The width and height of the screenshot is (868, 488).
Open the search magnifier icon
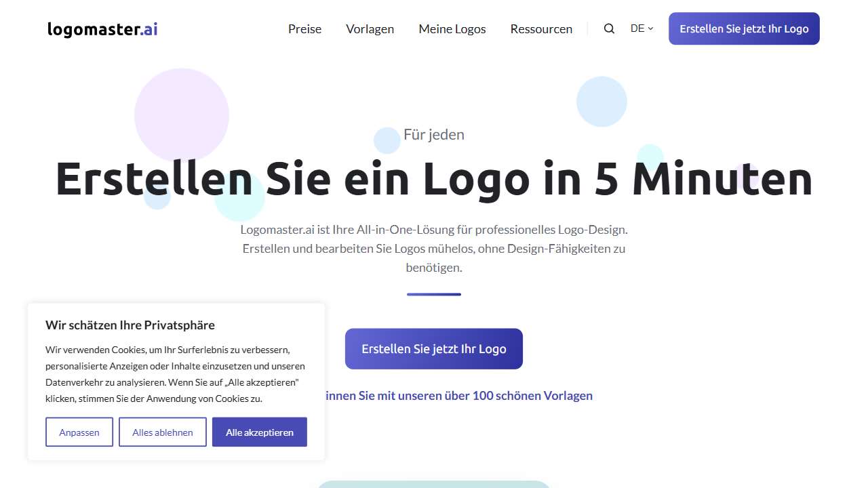pos(608,28)
